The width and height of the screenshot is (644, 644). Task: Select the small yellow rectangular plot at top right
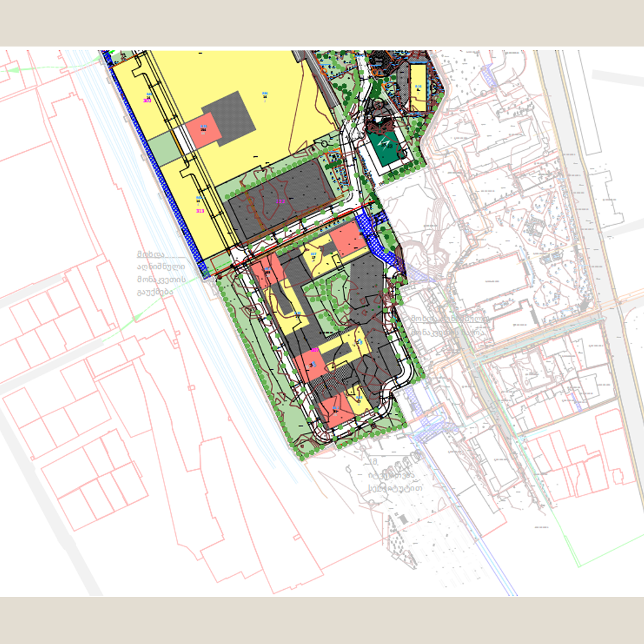point(419,88)
